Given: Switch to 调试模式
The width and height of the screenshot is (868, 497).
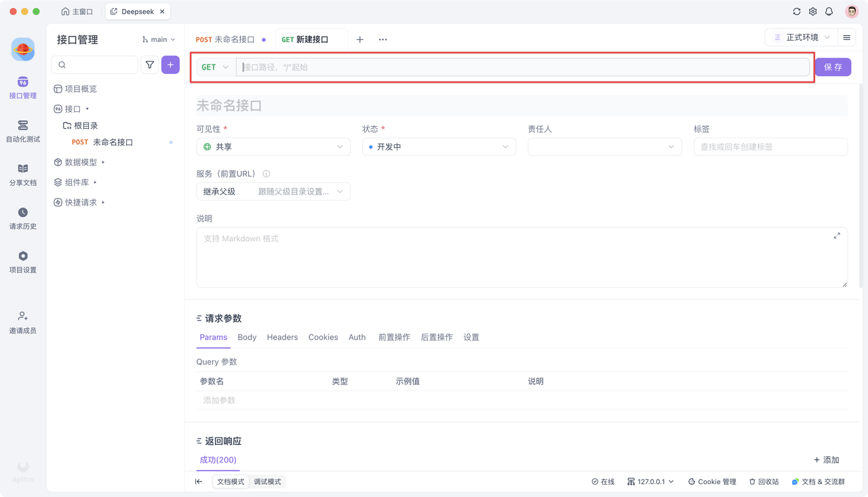Looking at the screenshot, I should point(267,481).
